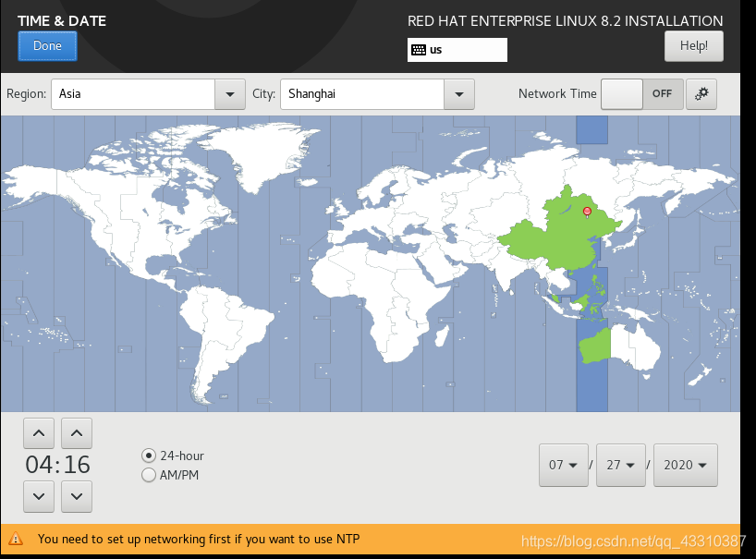The image size is (756, 559).
Task: Open the day 27 dropdown
Action: pos(620,465)
